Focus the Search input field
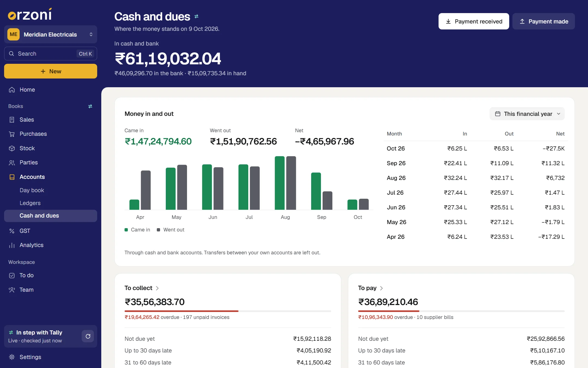Viewport: 588px width, 368px height. 51,54
